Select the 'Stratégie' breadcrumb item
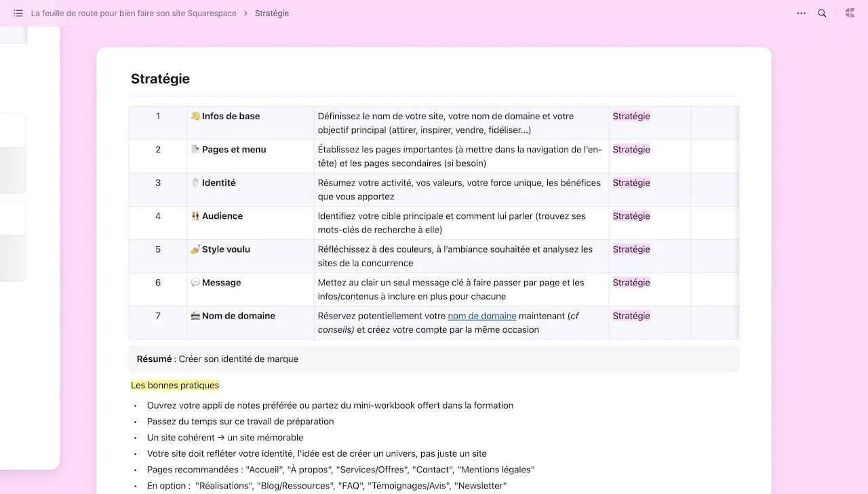The image size is (868, 494). click(272, 14)
